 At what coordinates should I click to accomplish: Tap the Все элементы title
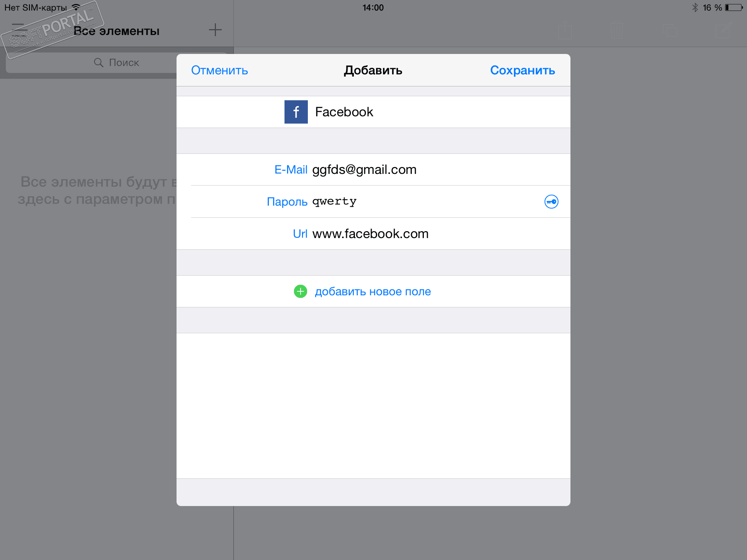click(116, 31)
